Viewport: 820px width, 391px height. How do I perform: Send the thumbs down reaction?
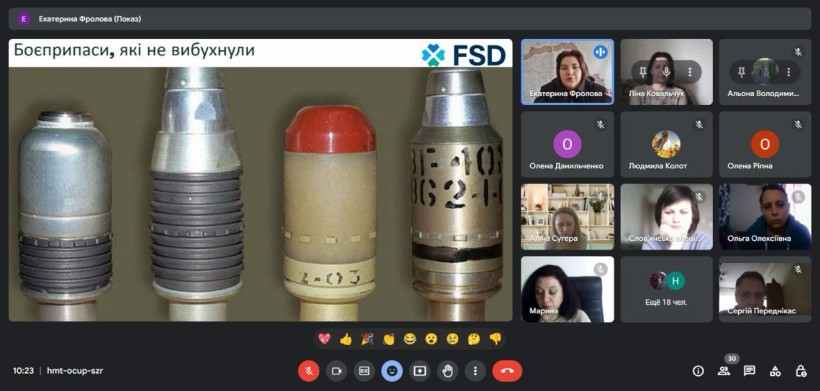495,339
